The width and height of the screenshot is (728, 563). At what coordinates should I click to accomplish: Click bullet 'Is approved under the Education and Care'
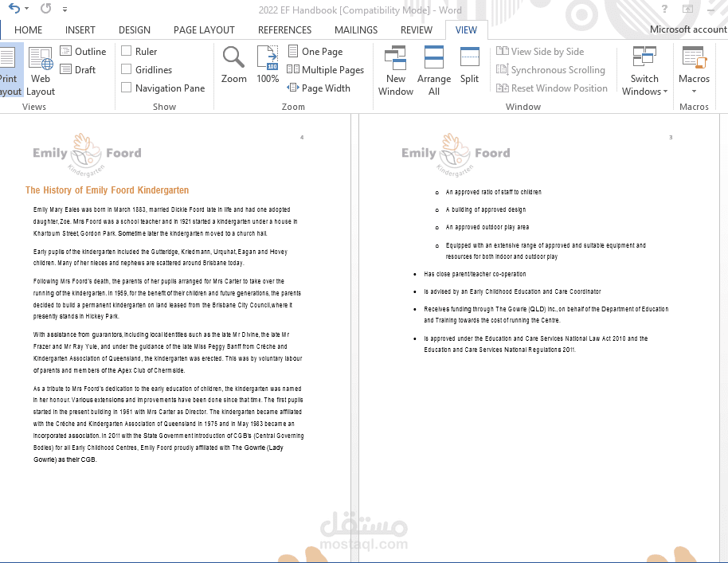[x=536, y=344]
